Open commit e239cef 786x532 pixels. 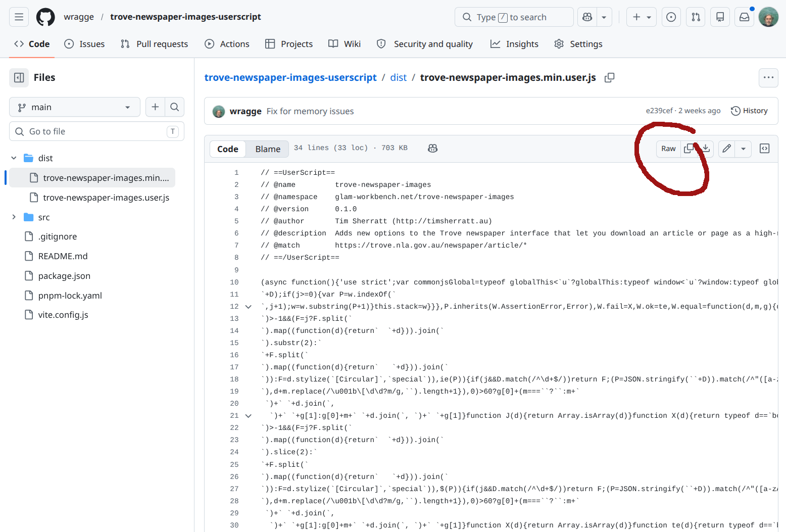point(659,111)
